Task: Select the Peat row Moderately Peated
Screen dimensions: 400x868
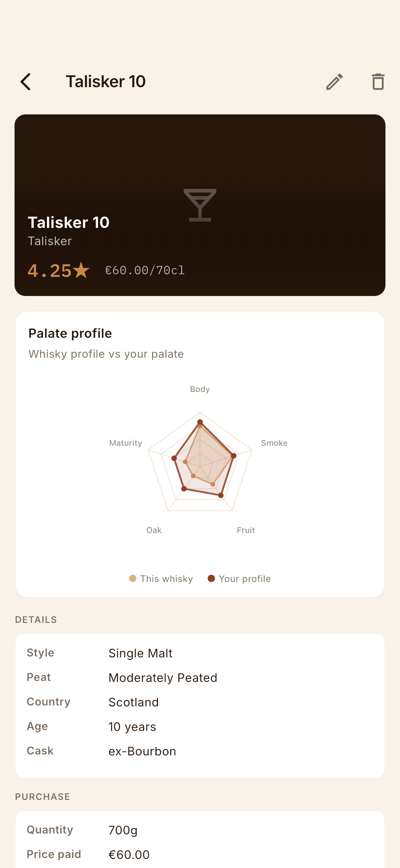Action: coord(200,678)
